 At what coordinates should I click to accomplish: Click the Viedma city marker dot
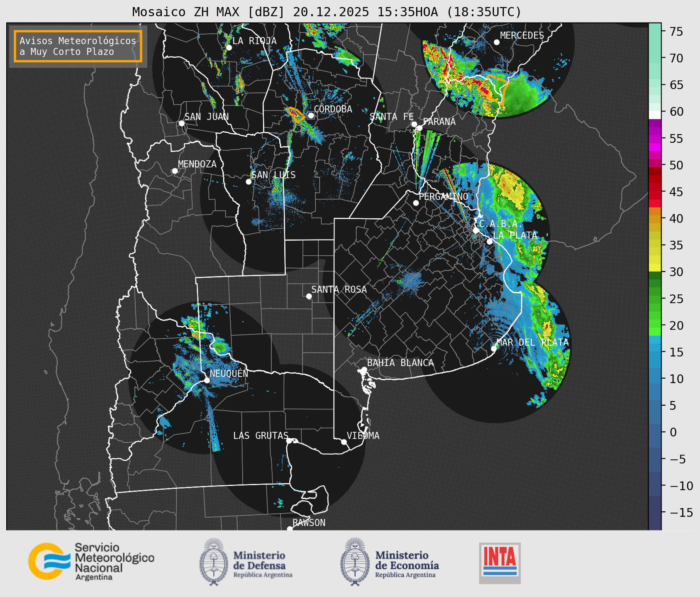coord(344,442)
